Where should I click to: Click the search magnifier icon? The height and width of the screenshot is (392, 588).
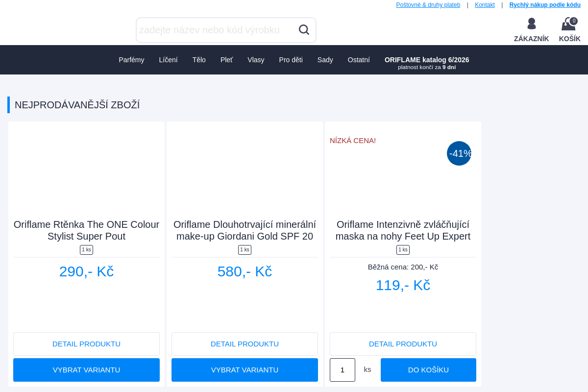coord(304,30)
